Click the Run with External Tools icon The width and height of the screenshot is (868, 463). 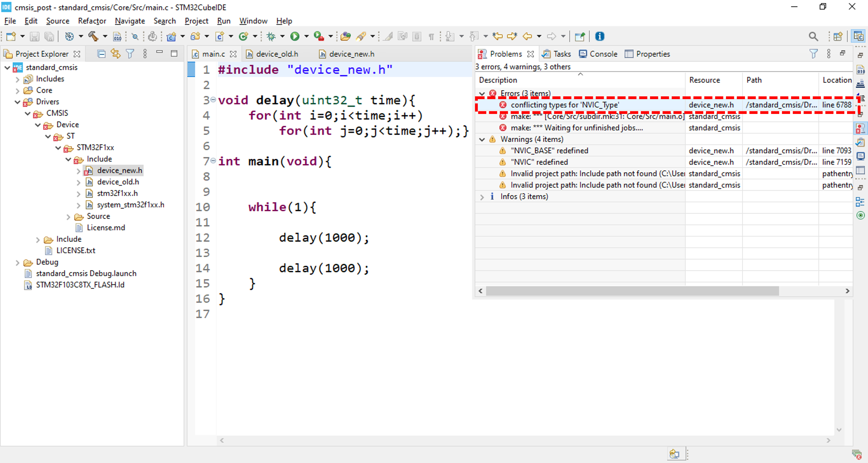click(319, 36)
